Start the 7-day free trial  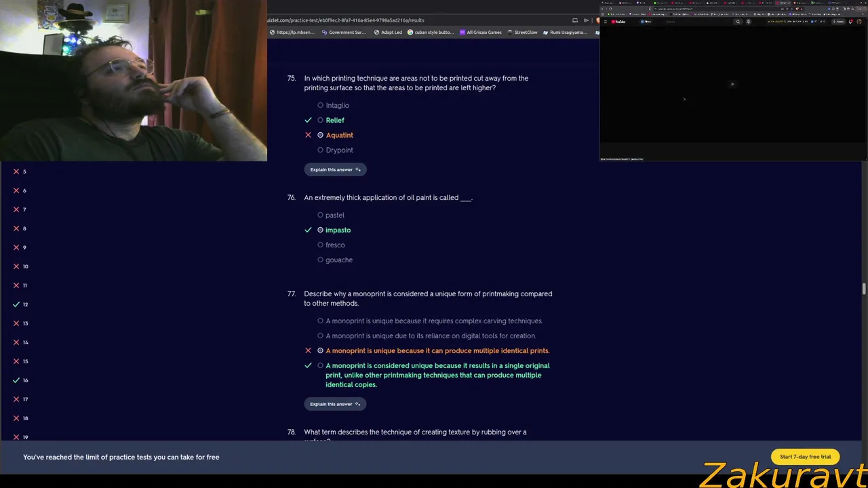(805, 457)
